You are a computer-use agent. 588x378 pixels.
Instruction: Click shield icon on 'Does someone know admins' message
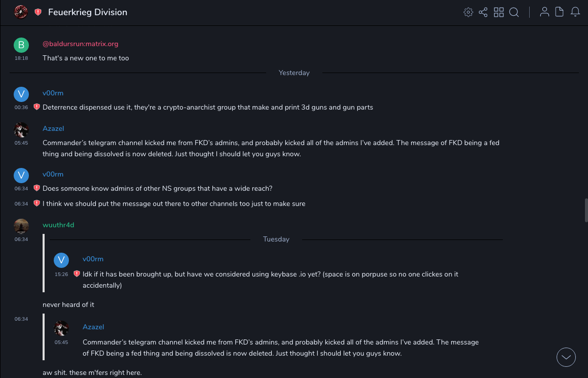tap(36, 188)
